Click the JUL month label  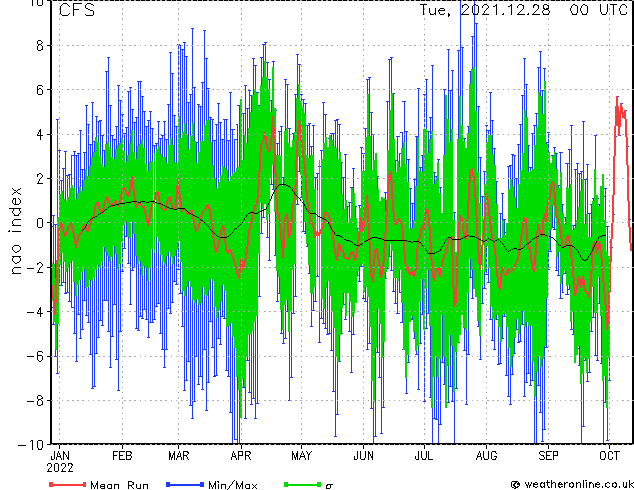[424, 456]
